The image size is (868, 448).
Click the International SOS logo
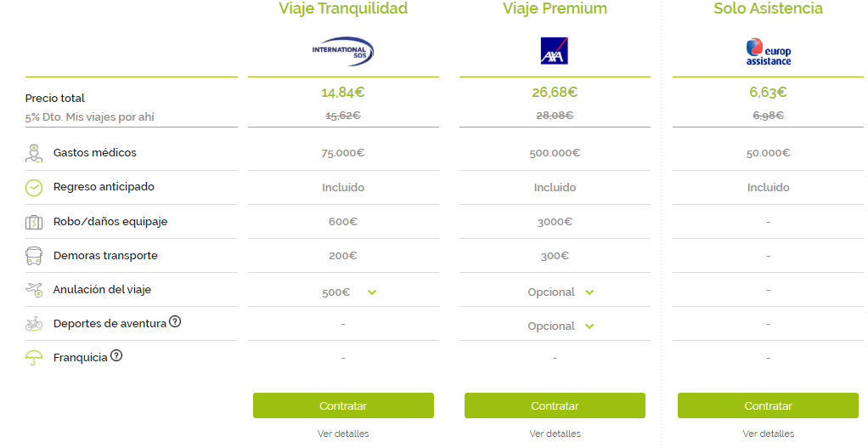[343, 52]
